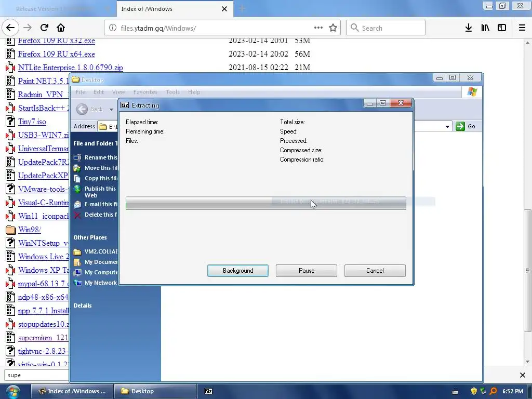Screen dimensions: 532x399
Task: Switch to the Desktop taskbar button
Action: point(155,391)
